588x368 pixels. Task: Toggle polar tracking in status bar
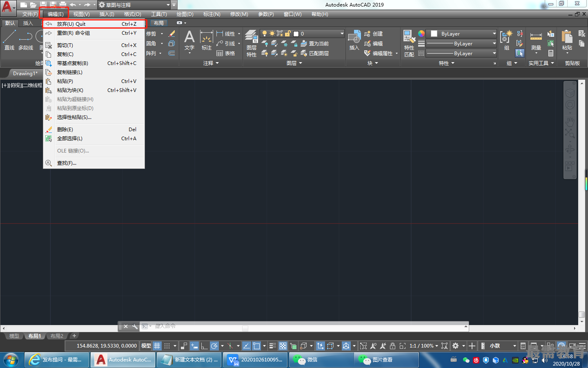pyautogui.click(x=214, y=346)
